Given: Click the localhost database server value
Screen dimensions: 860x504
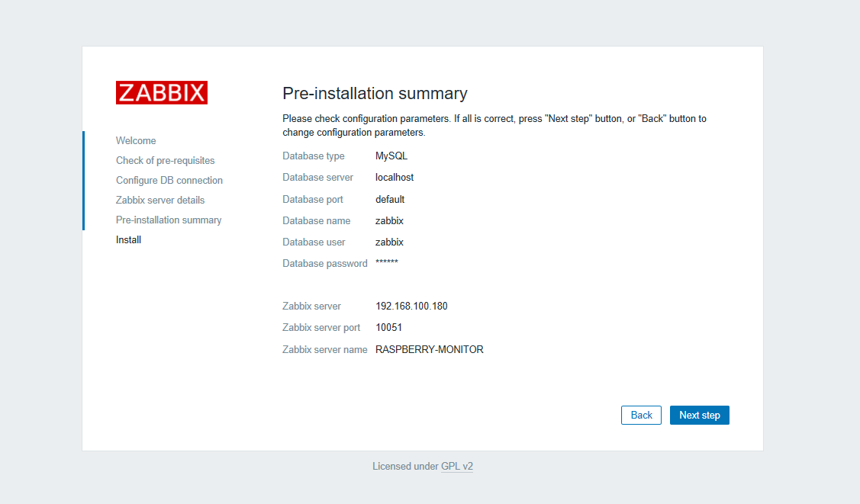Looking at the screenshot, I should coord(395,177).
